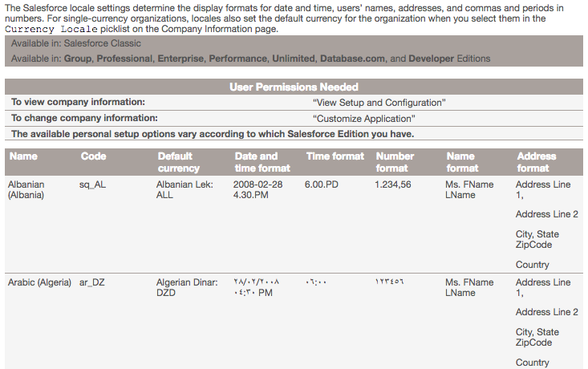Image resolution: width=588 pixels, height=369 pixels.
Task: Select 'Arabic (Algeria)' name cell
Action: coord(39,282)
